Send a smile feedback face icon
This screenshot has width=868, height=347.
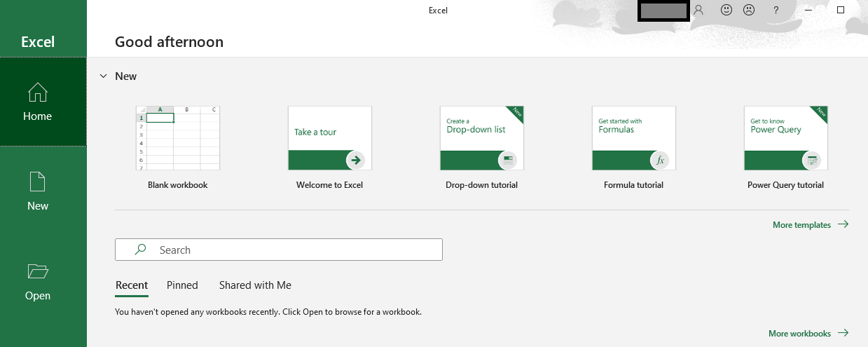point(726,11)
